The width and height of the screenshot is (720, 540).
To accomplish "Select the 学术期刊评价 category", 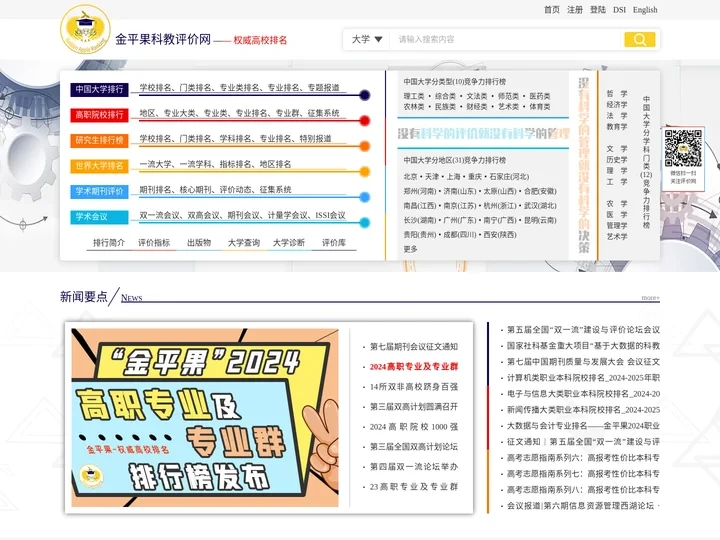I will [99, 191].
